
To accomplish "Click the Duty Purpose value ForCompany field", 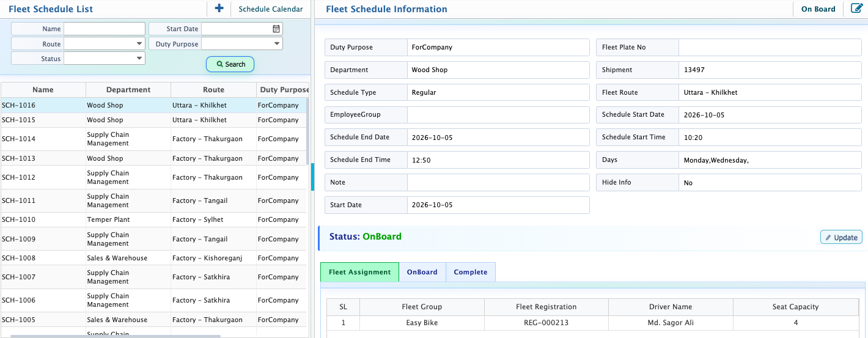I will coord(498,47).
